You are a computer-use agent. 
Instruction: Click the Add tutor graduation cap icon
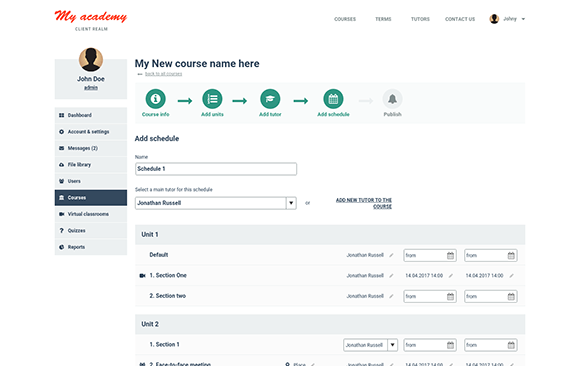pos(270,99)
